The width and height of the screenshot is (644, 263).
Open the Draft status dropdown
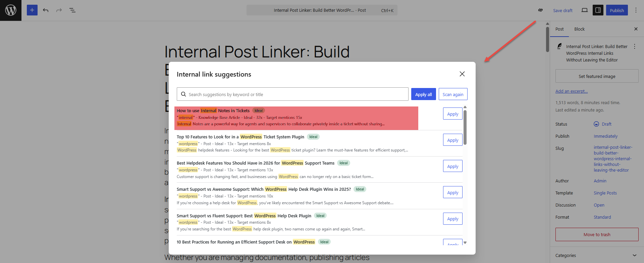pyautogui.click(x=602, y=124)
